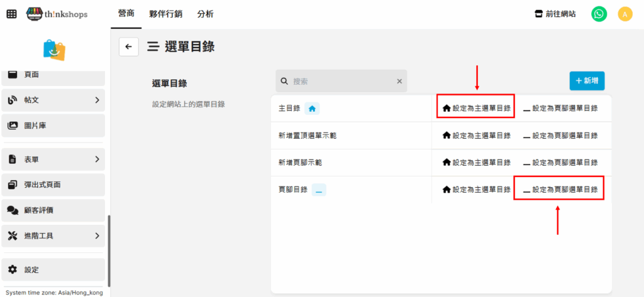Image resolution: width=644 pixels, height=297 pixels.
Task: Set 新增置頂選單示範 as main menu
Action: 476,136
